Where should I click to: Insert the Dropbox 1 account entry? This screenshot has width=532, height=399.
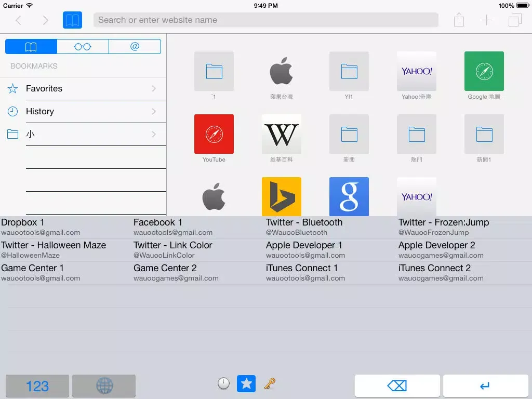tap(66, 228)
